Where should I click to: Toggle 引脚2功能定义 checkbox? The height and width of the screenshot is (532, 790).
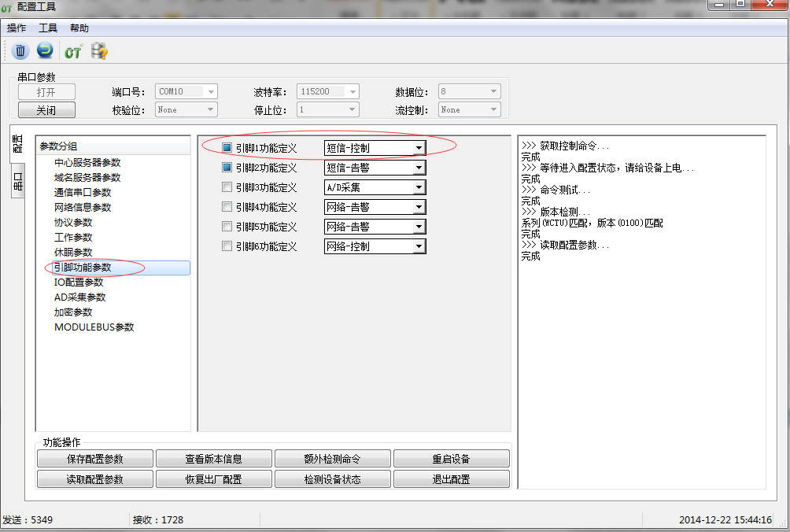point(227,168)
